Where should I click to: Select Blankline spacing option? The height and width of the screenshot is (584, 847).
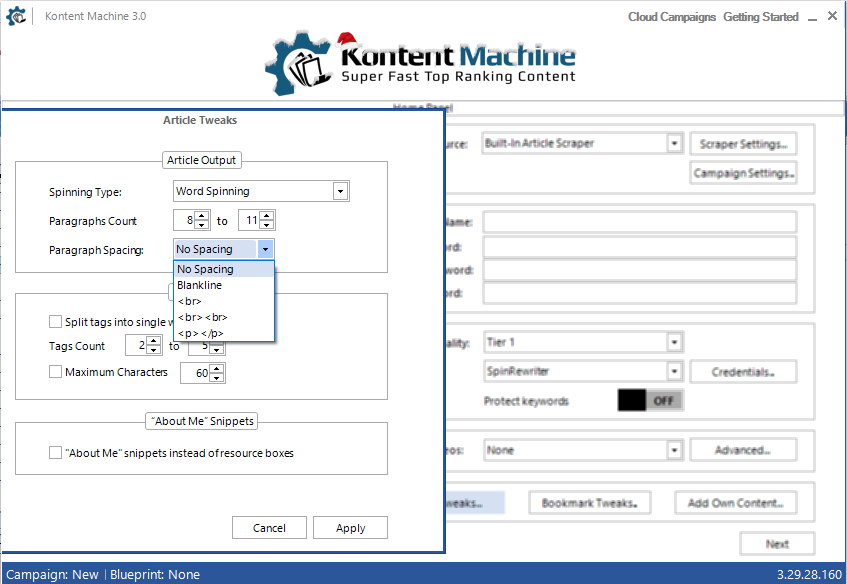pos(224,285)
